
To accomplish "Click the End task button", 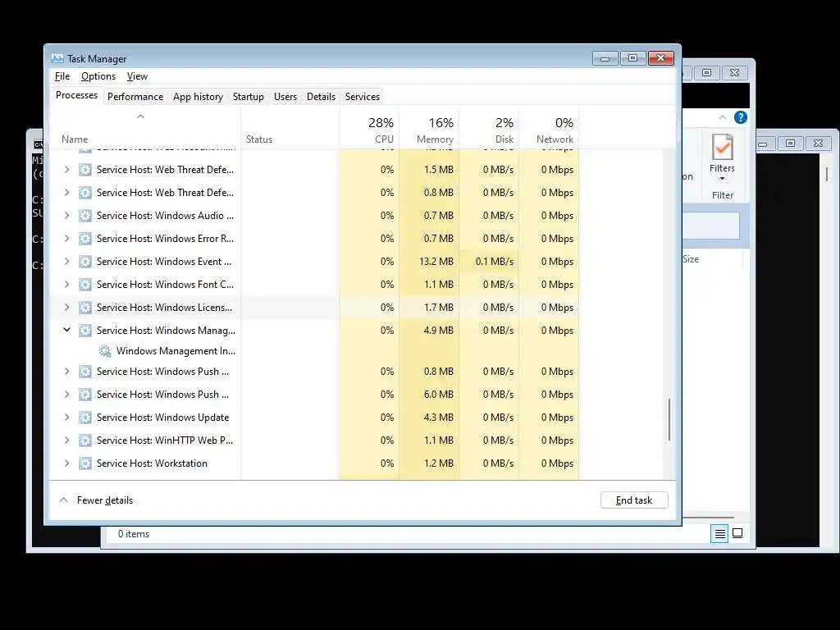I will 634,500.
